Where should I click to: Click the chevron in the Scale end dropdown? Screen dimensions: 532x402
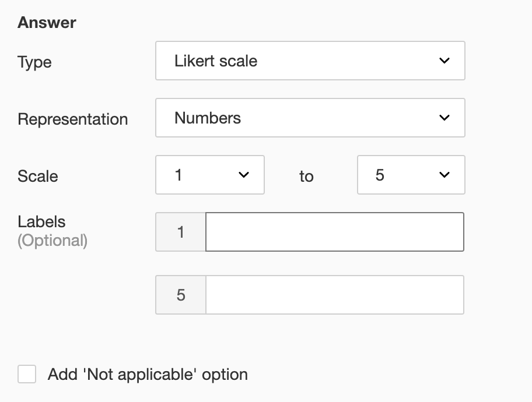444,175
